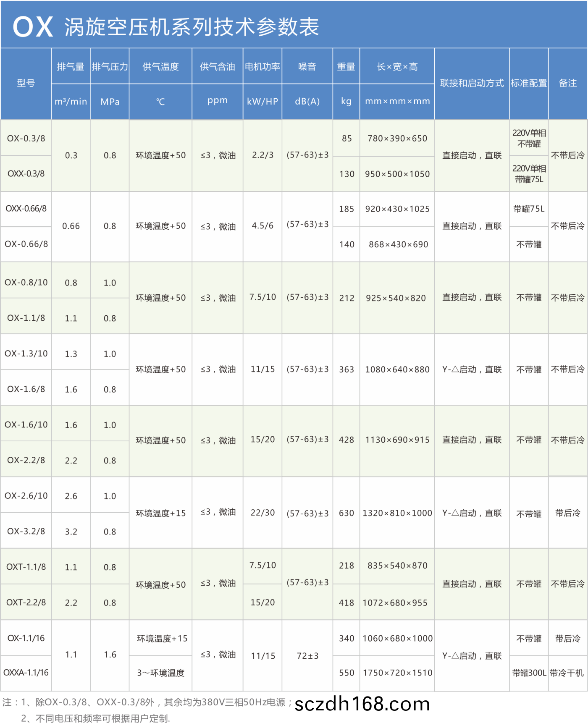Select model OX-2.6/10 in the table

(26, 496)
